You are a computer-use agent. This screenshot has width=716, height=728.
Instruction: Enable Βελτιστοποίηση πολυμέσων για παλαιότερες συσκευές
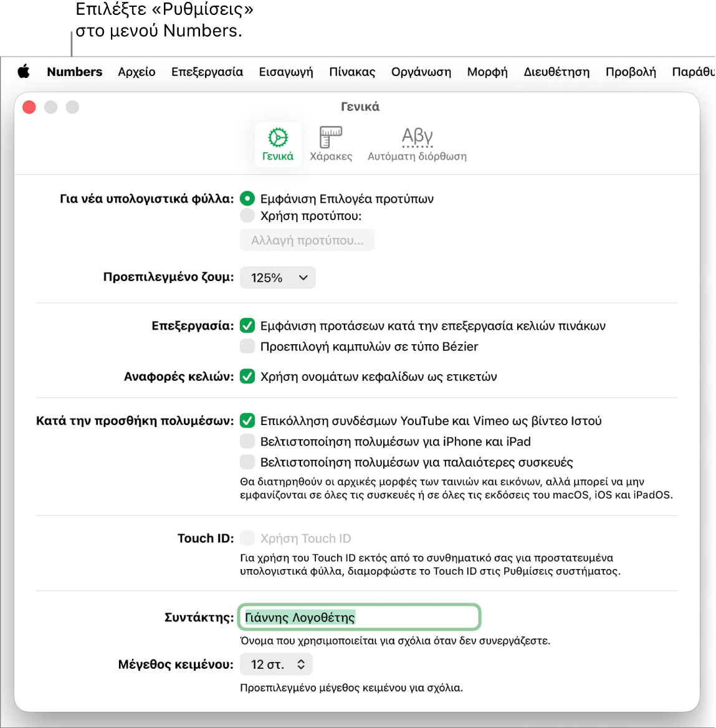[247, 462]
